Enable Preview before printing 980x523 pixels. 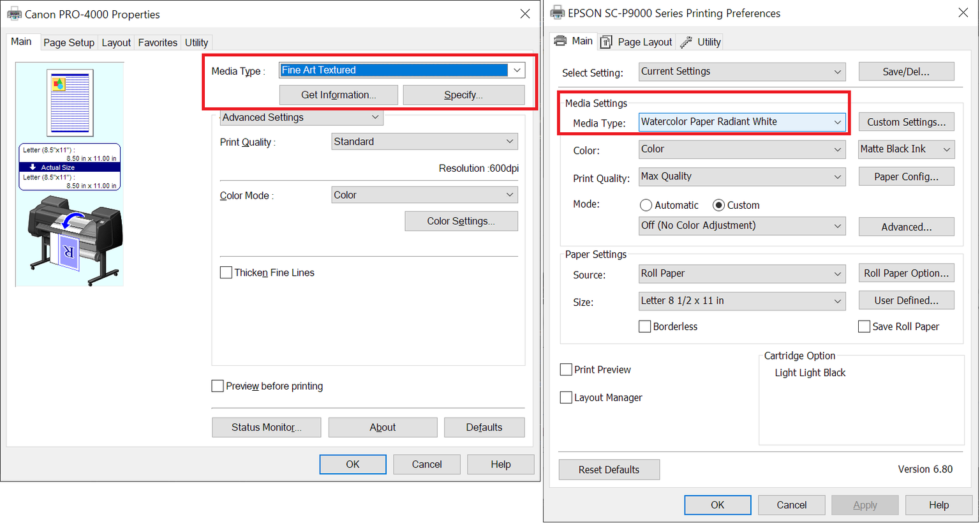218,386
